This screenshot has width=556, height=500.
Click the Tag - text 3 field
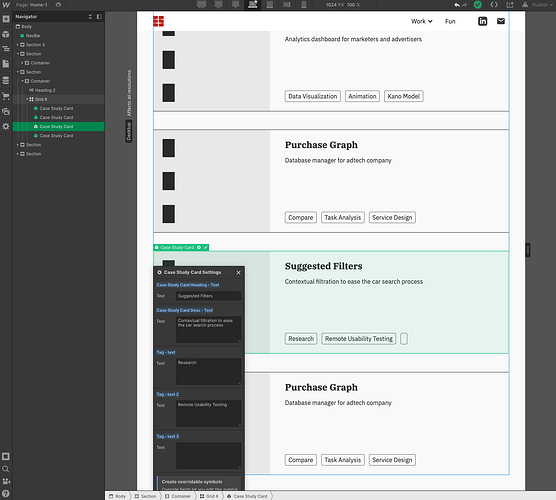pos(208,455)
